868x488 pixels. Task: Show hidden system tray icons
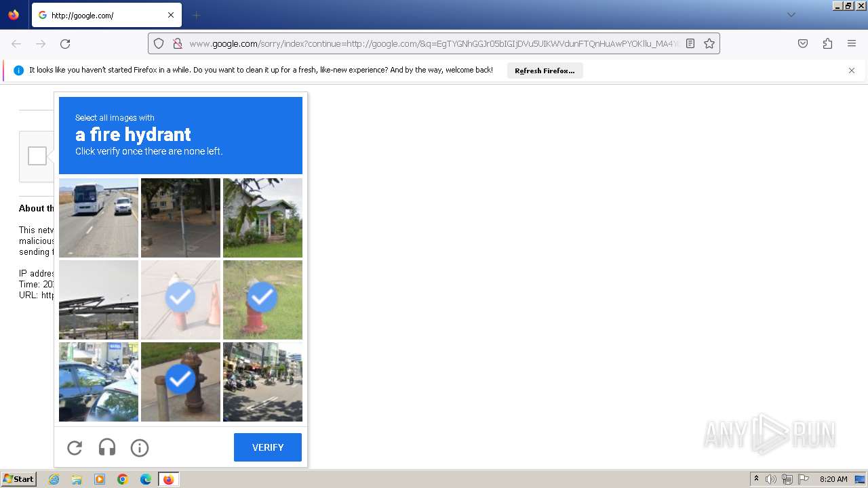756,479
